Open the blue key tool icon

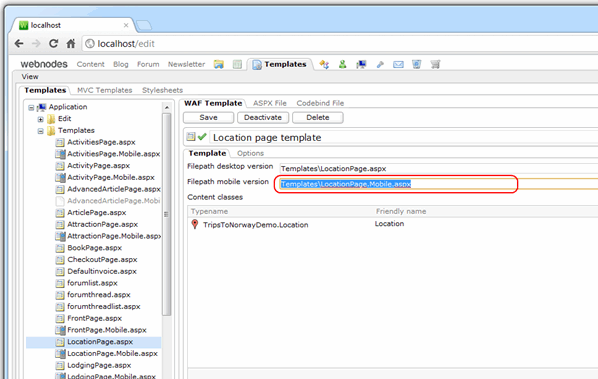[380, 64]
